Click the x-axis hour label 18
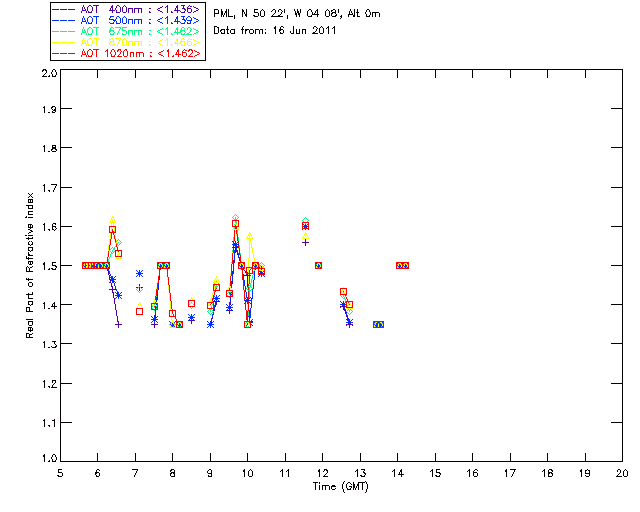Viewport: 640px width, 512px height. coord(547,473)
